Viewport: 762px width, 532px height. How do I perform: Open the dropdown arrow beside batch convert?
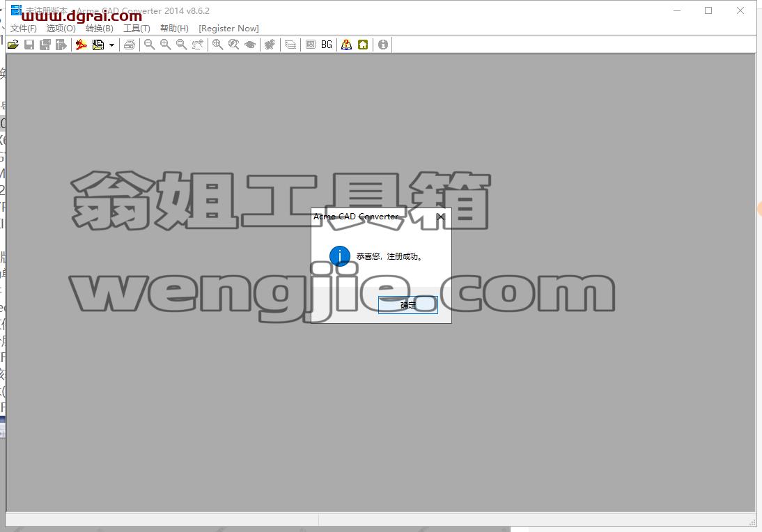111,45
